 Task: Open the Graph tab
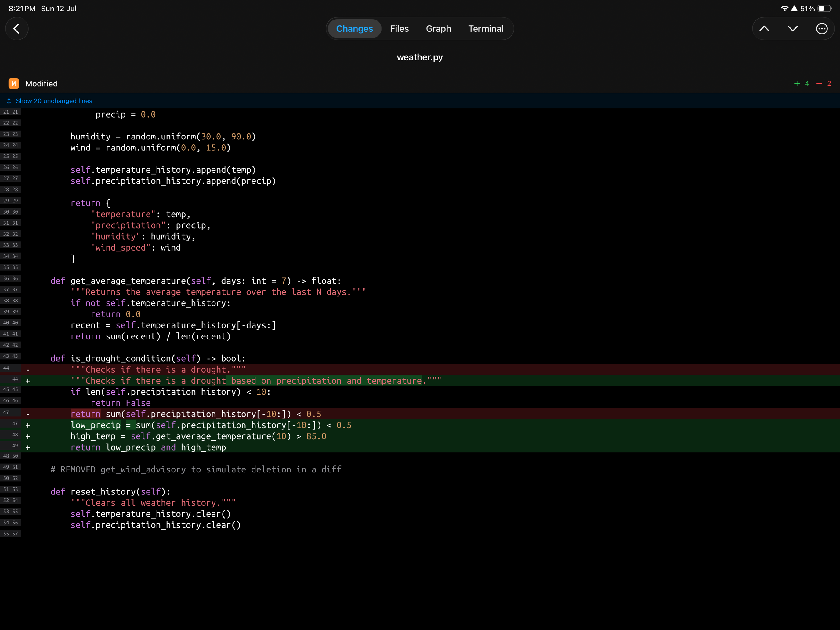pos(438,28)
